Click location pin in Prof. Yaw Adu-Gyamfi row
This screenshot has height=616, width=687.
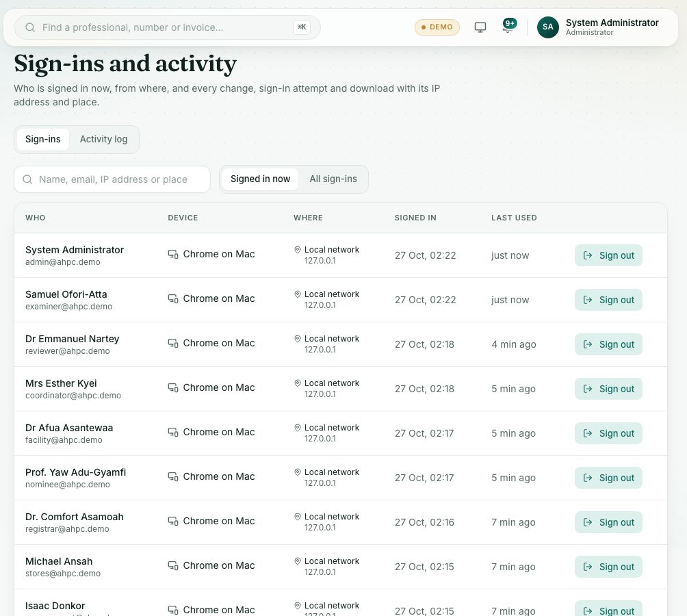tap(298, 472)
